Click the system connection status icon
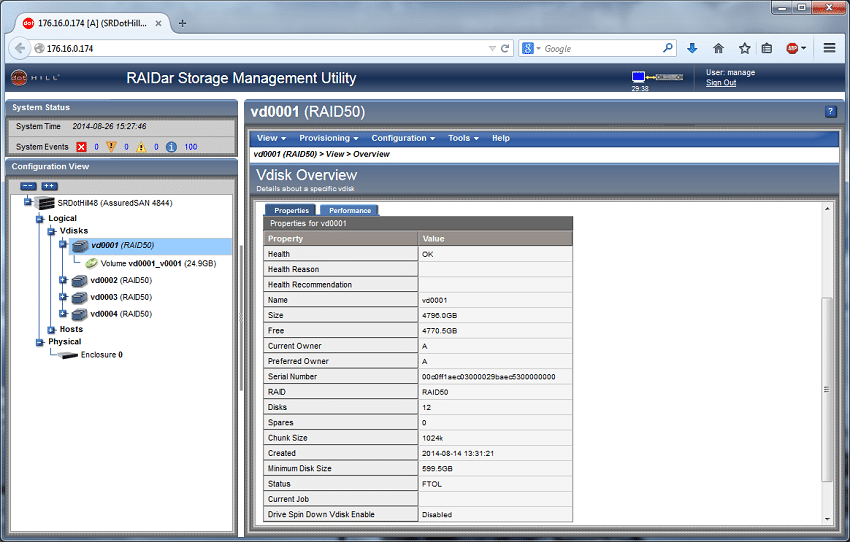Image resolution: width=850 pixels, height=542 pixels. [657, 77]
